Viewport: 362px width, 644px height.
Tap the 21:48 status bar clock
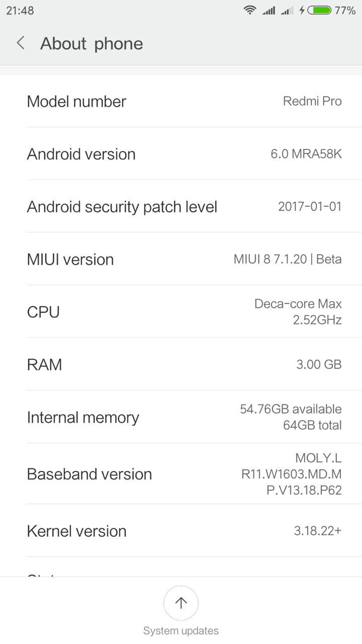click(x=20, y=10)
